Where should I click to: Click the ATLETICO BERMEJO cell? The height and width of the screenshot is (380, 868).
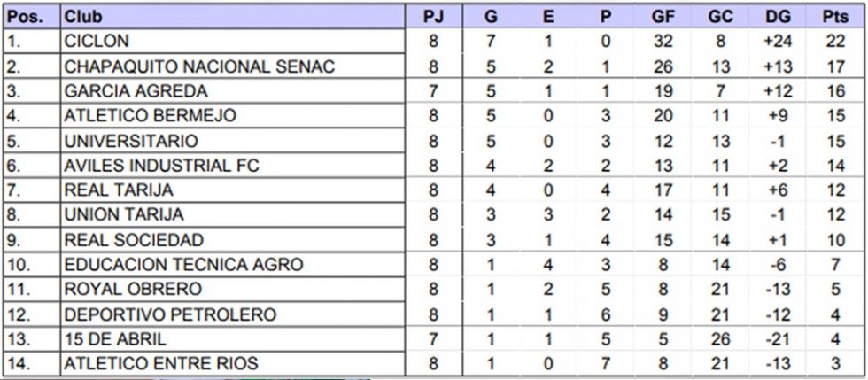pos(233,115)
